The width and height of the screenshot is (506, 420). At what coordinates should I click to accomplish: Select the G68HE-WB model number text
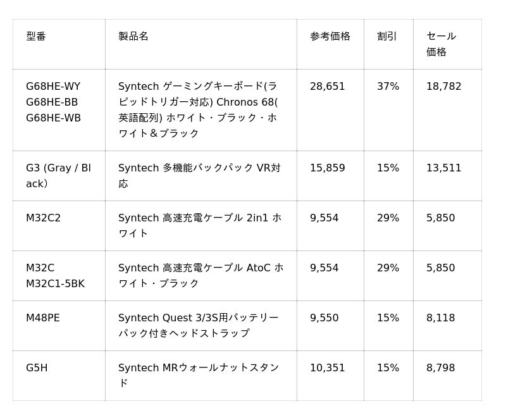click(53, 118)
